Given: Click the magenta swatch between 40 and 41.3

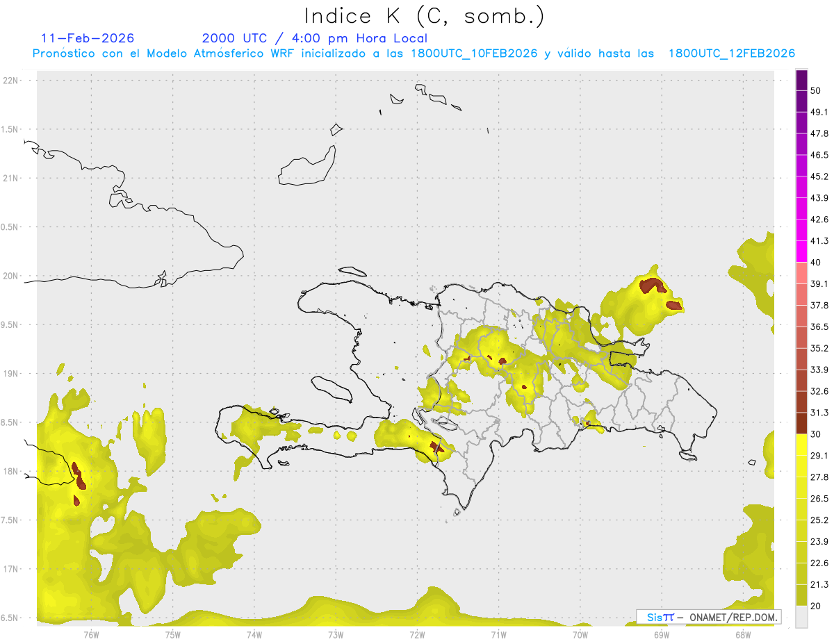Looking at the screenshot, I should [801, 251].
